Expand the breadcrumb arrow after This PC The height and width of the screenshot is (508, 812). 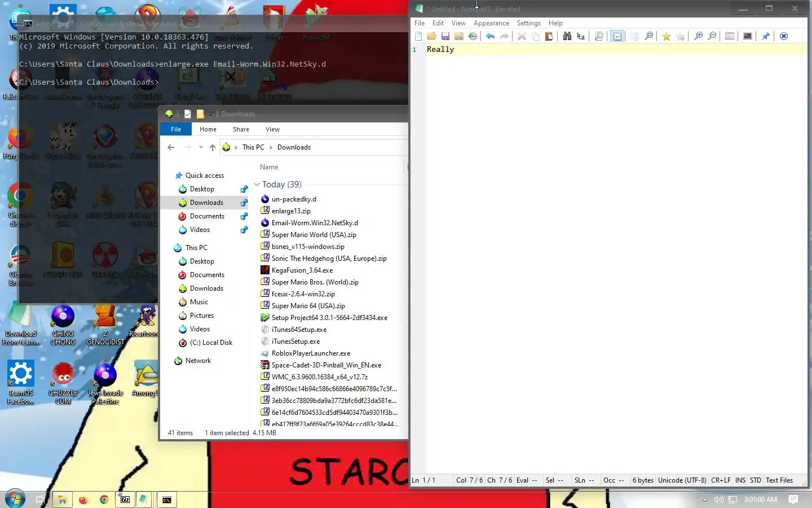pos(271,147)
